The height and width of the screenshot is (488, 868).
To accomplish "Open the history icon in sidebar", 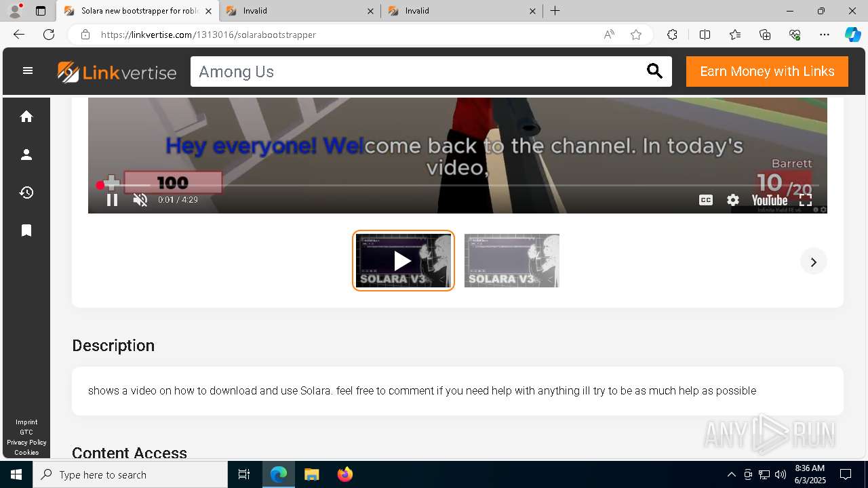I will pyautogui.click(x=26, y=192).
